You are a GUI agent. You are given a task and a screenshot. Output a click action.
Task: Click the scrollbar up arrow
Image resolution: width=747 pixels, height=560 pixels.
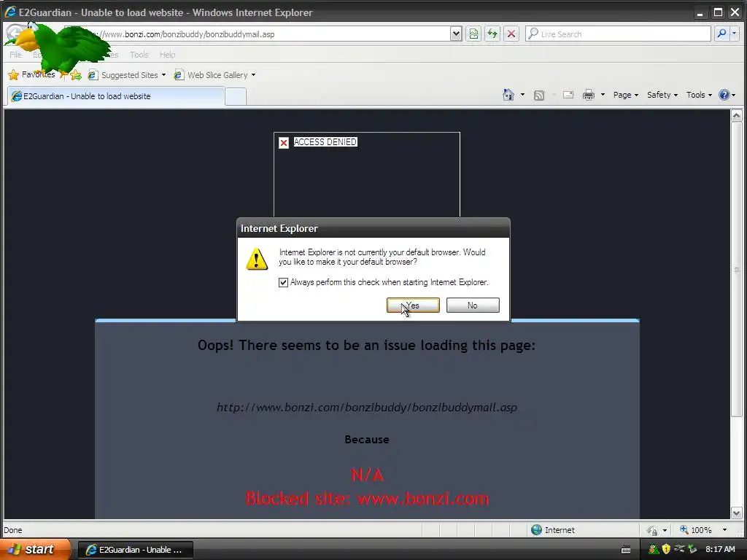coord(736,115)
